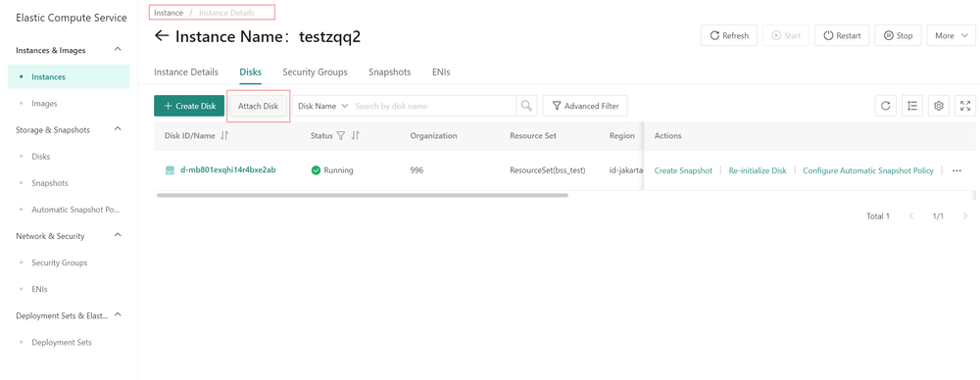Click the Start button
Image resolution: width=980 pixels, height=380 pixels.
coord(786,35)
